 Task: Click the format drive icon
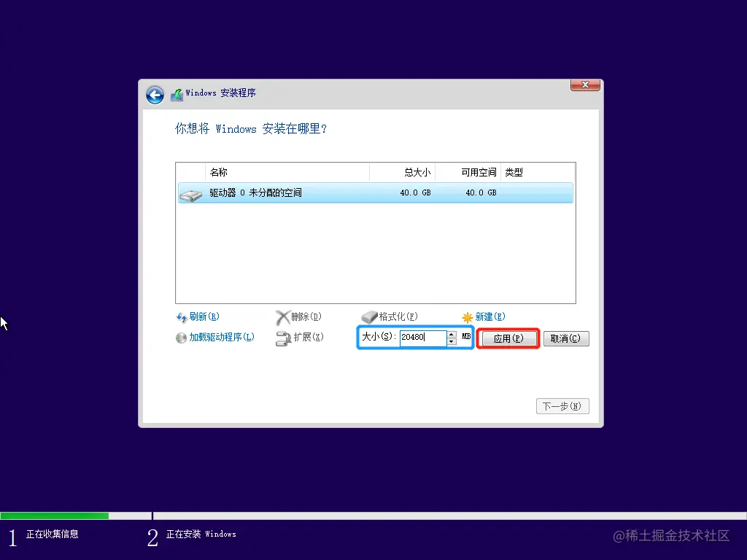(x=369, y=316)
